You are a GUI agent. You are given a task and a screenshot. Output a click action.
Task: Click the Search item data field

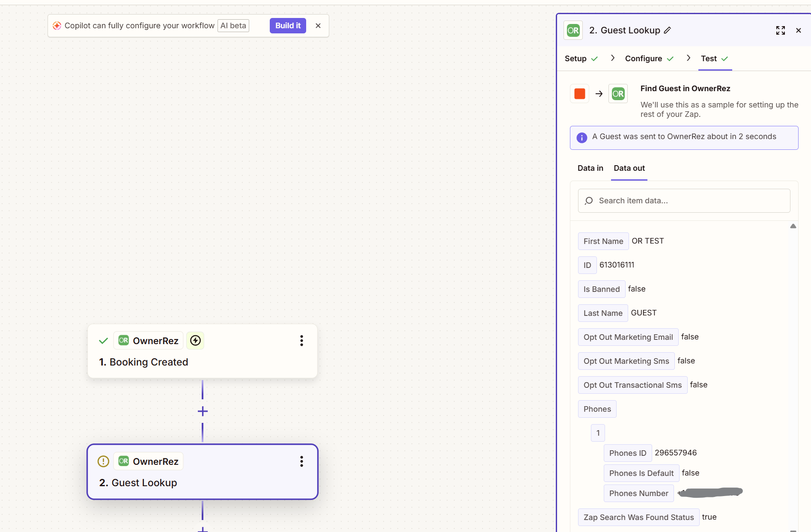[684, 201]
